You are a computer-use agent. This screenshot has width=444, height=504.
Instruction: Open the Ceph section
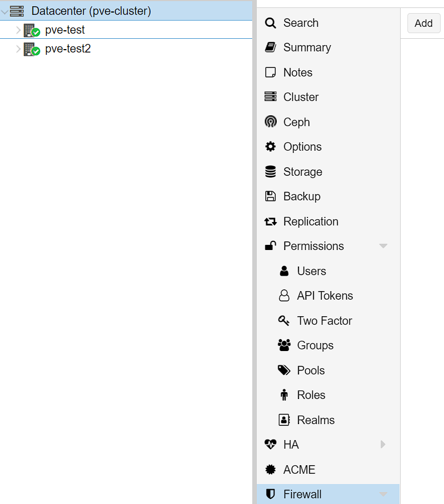(x=297, y=123)
